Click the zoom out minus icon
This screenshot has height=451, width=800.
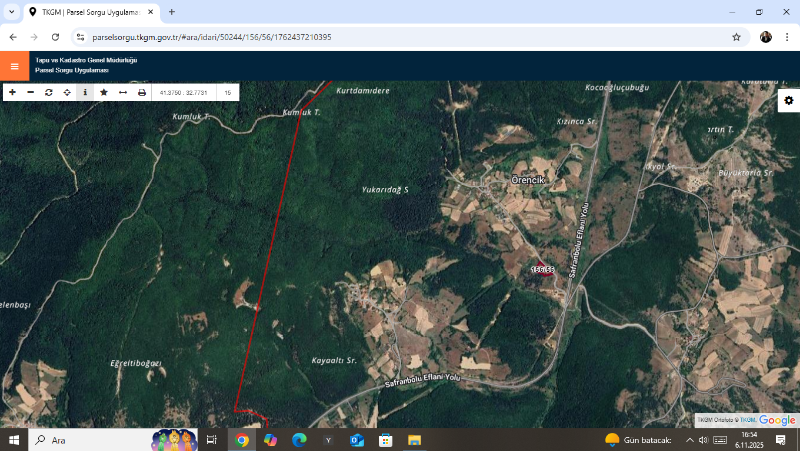pos(30,92)
